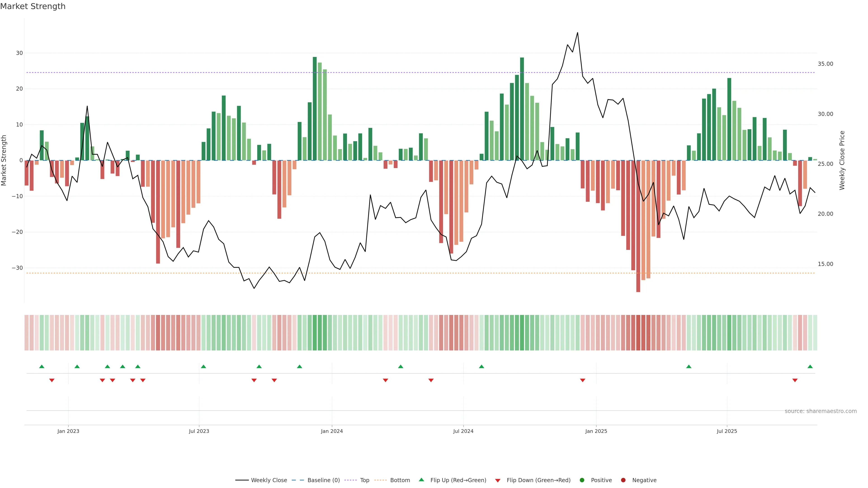
Task: Click the dark red Negative circle in legend
Action: pyautogui.click(x=623, y=480)
